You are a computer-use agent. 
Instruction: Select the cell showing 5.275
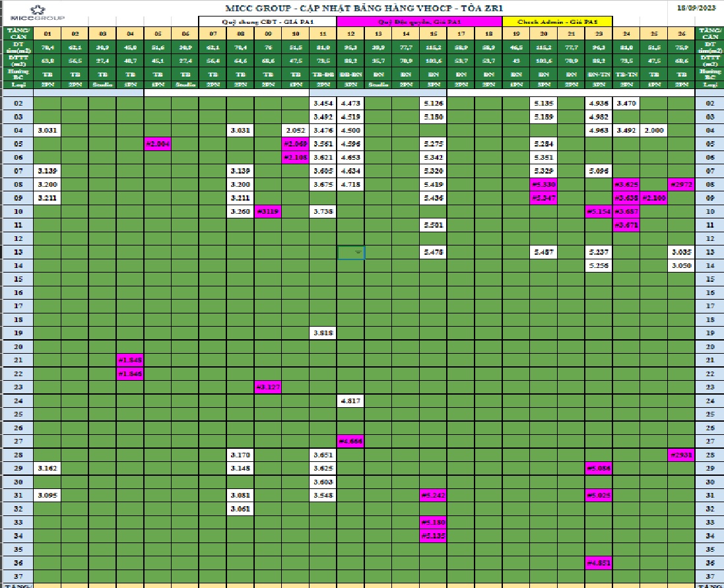[433, 144]
